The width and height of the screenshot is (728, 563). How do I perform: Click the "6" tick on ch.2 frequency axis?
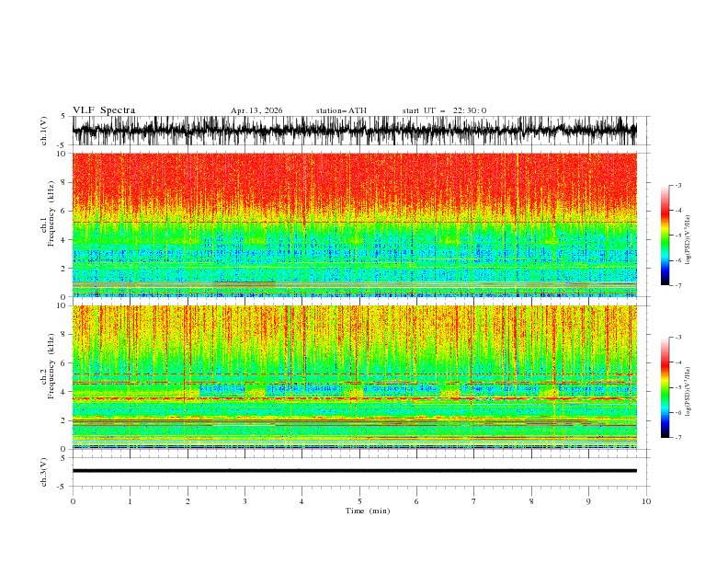coord(63,363)
